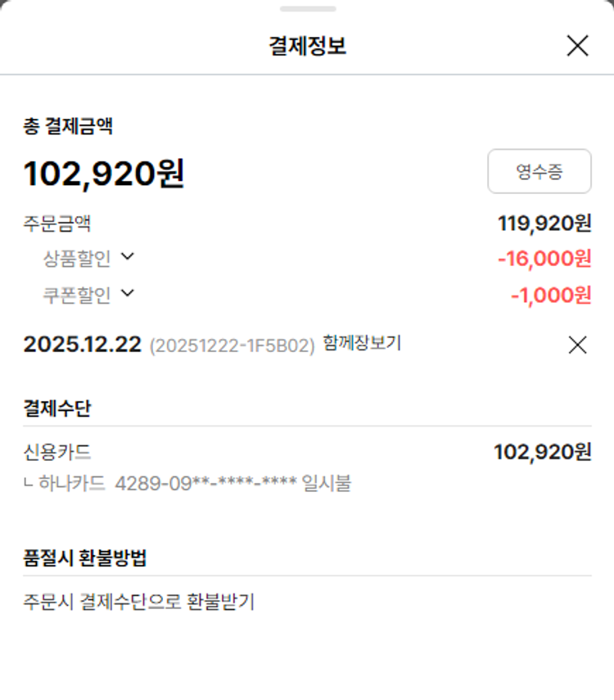The width and height of the screenshot is (614, 700).
Task: Click the order number 20251222-1F5B02
Action: point(232,345)
